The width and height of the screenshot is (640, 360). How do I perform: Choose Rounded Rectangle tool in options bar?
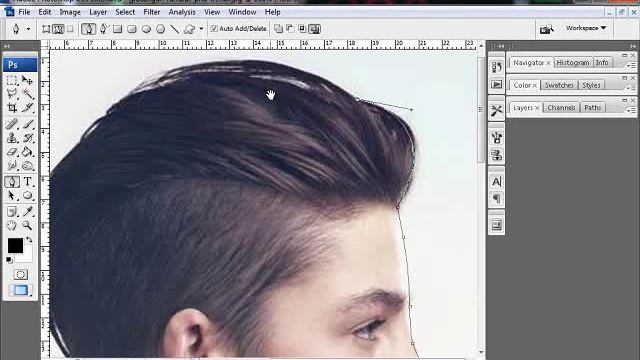[x=131, y=29]
